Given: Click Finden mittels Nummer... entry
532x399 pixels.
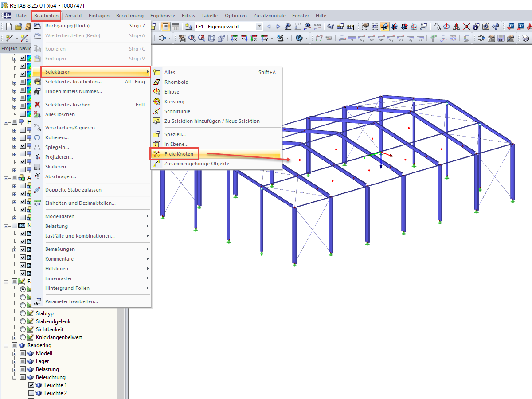Looking at the screenshot, I should click(91, 91).
